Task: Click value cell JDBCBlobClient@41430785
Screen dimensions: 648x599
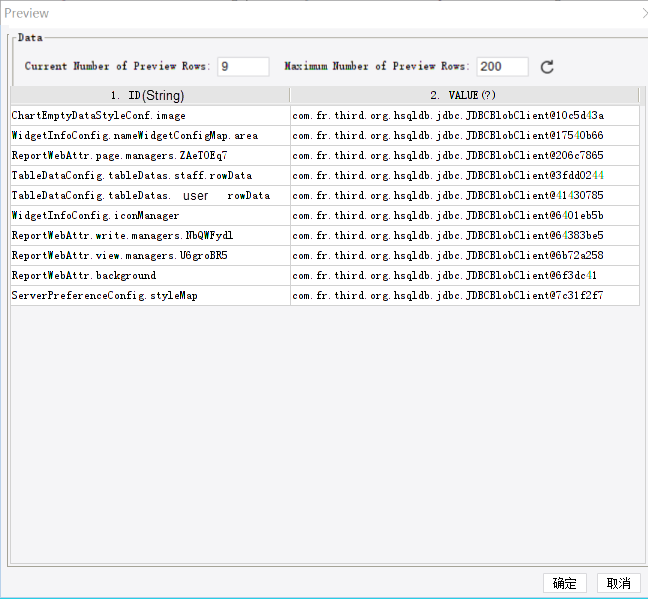Action: click(x=465, y=196)
